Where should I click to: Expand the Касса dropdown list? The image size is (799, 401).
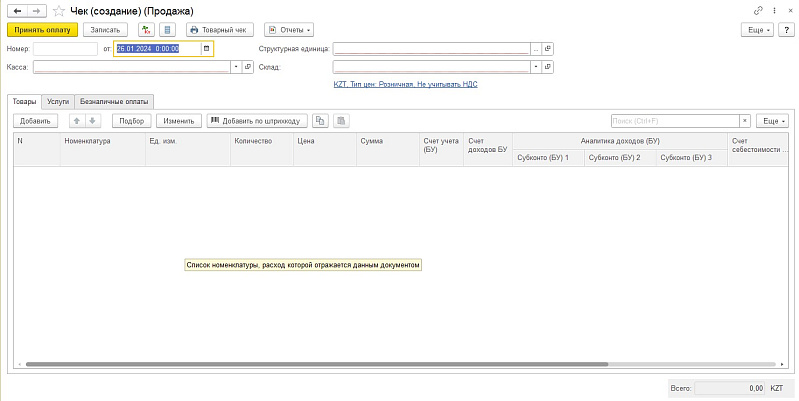point(236,67)
